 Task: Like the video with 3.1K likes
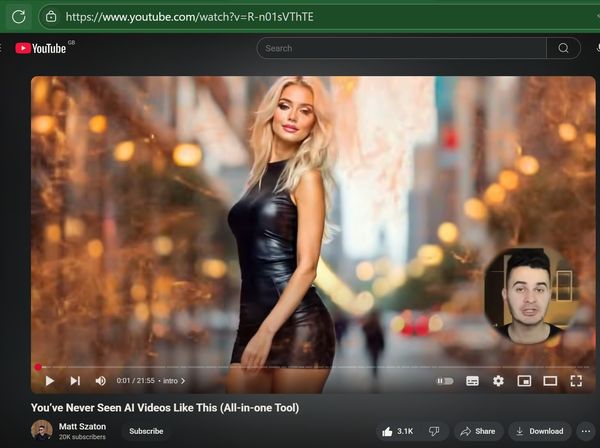pos(397,431)
